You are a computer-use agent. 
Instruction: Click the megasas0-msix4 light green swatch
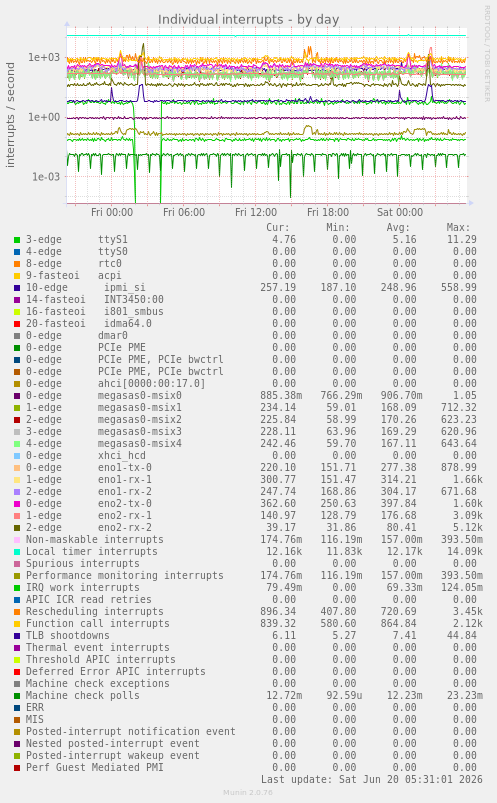pos(17,443)
